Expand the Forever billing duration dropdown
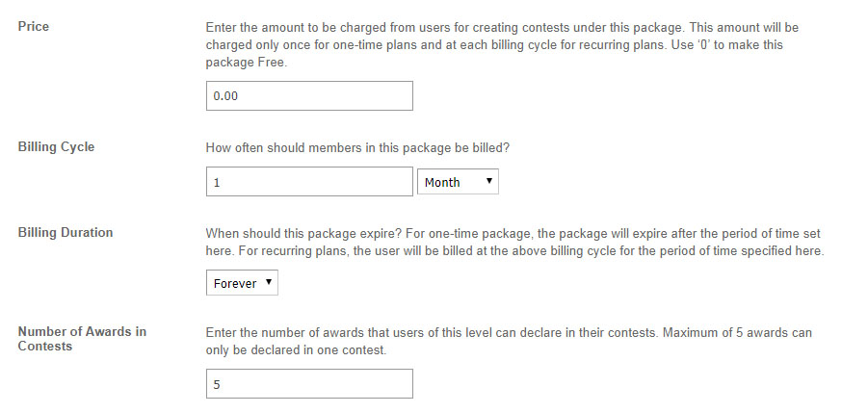Viewport: 868px width, 413px height. (242, 284)
